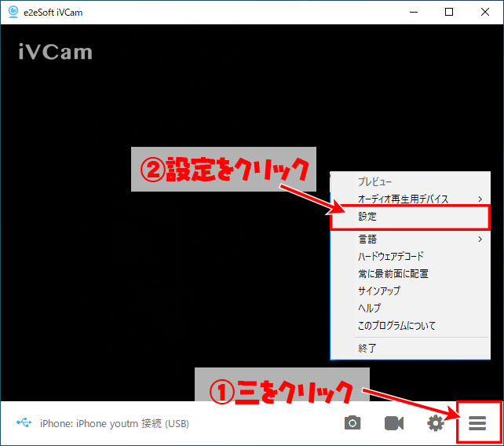
Task: Open the 言語 submenu
Action: tap(410, 239)
